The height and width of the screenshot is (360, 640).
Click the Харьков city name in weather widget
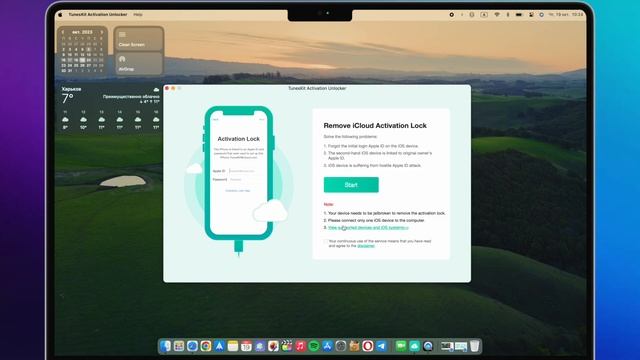point(71,89)
